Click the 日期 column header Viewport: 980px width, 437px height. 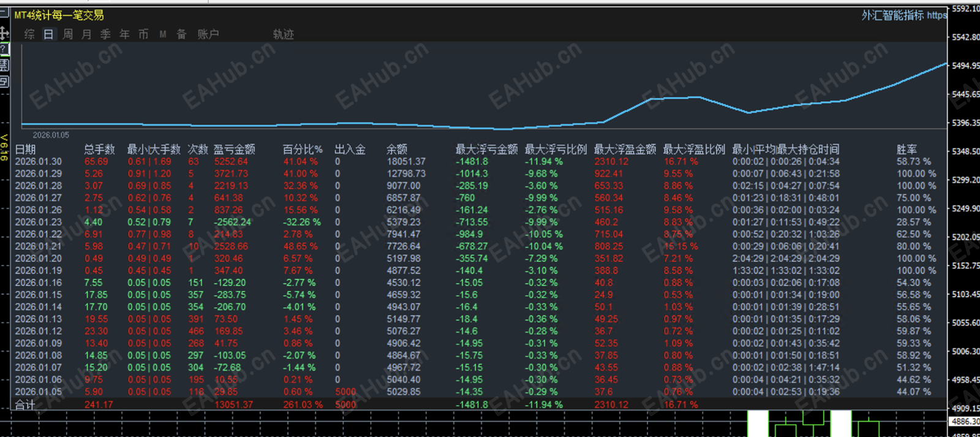(25, 149)
